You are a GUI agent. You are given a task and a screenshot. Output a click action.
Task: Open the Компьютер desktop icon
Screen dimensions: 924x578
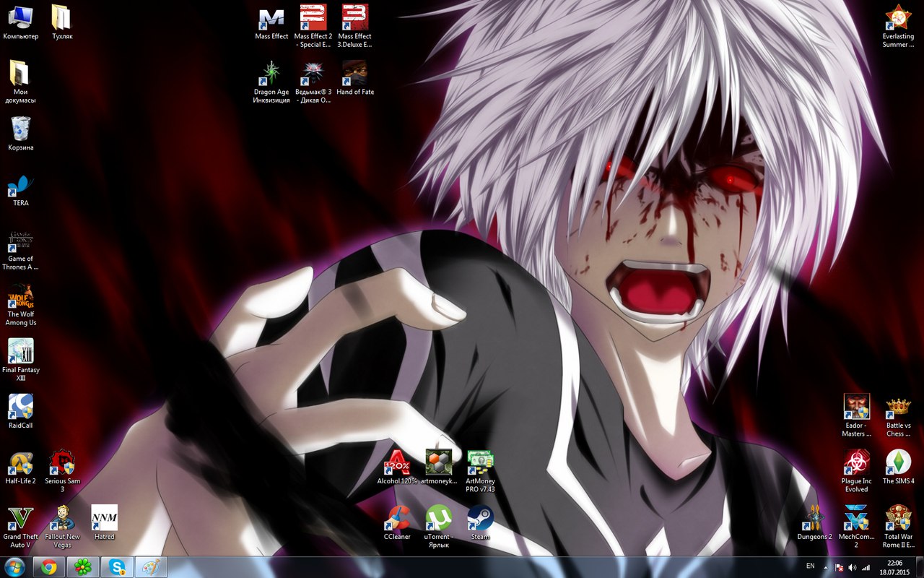point(21,22)
